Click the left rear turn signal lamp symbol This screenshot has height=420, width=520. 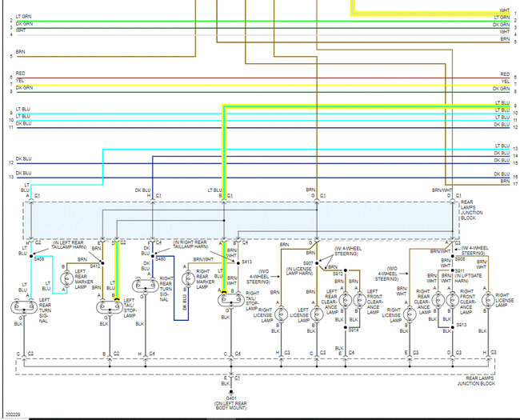(24, 306)
